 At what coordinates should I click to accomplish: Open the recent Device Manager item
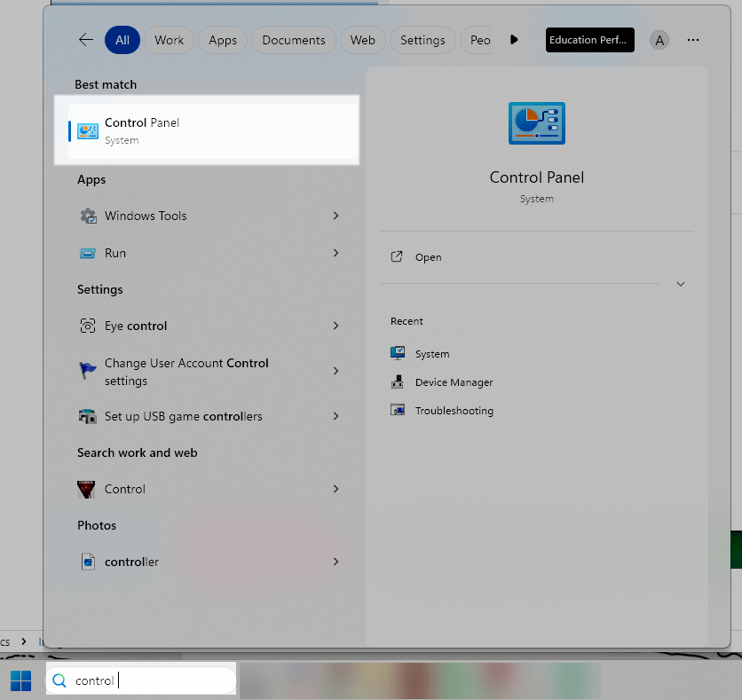pyautogui.click(x=454, y=382)
